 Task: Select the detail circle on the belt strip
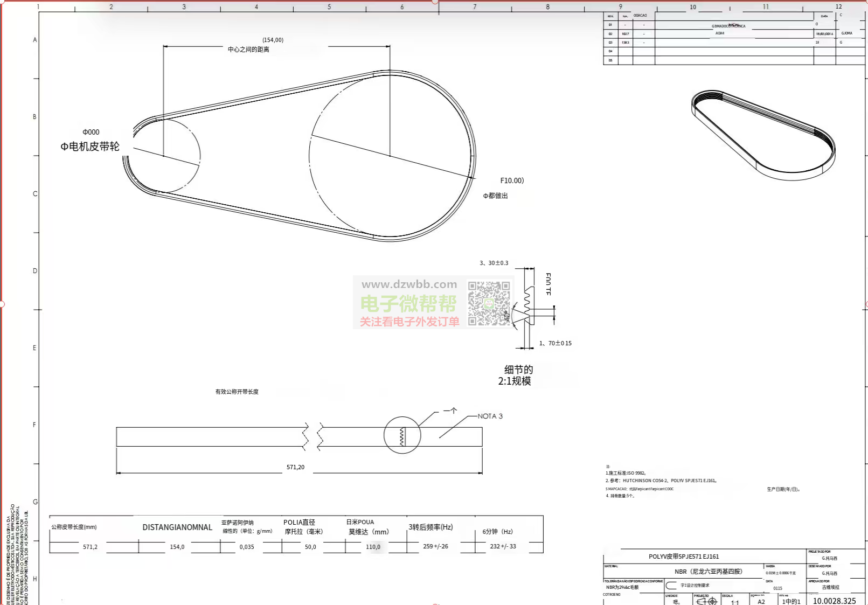click(402, 435)
